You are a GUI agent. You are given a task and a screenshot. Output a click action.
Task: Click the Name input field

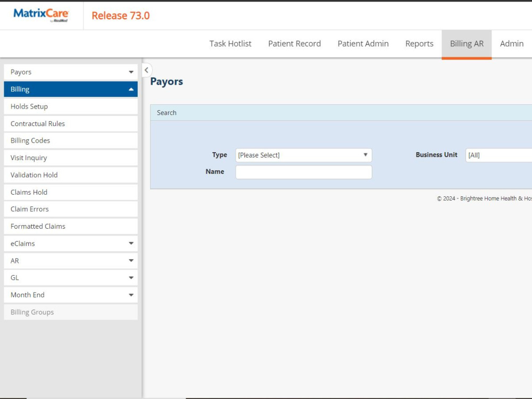point(304,172)
